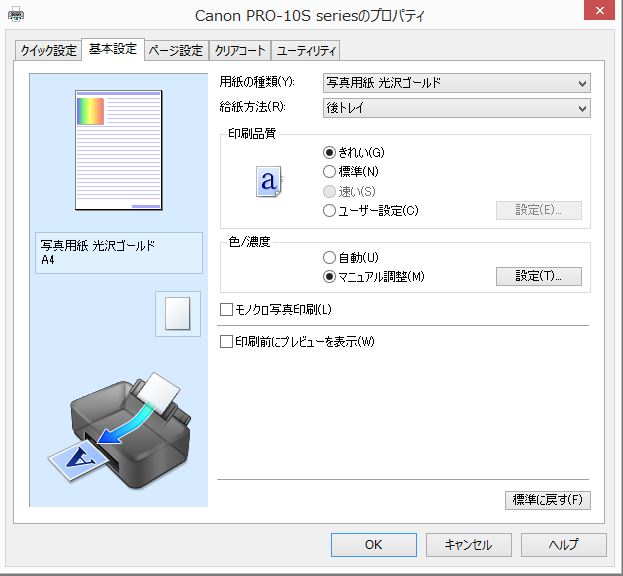
Task: Expand the 給紙方法 paper source dropdown
Action: click(457, 108)
